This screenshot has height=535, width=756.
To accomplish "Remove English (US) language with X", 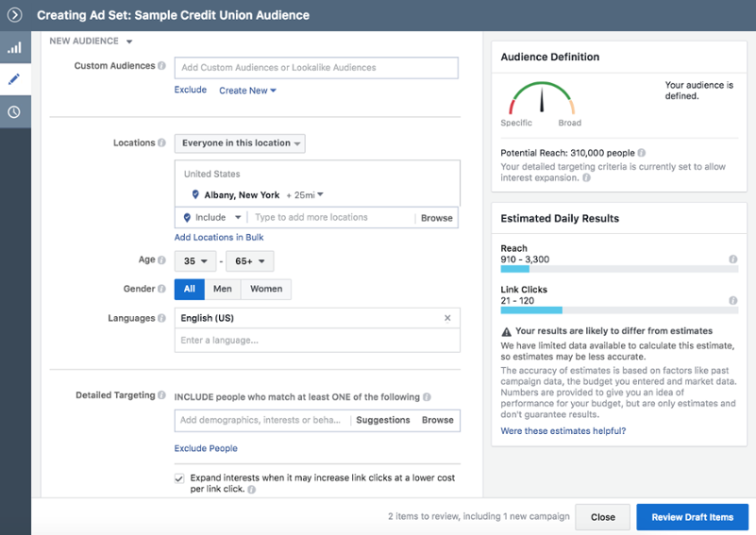I will [x=447, y=318].
